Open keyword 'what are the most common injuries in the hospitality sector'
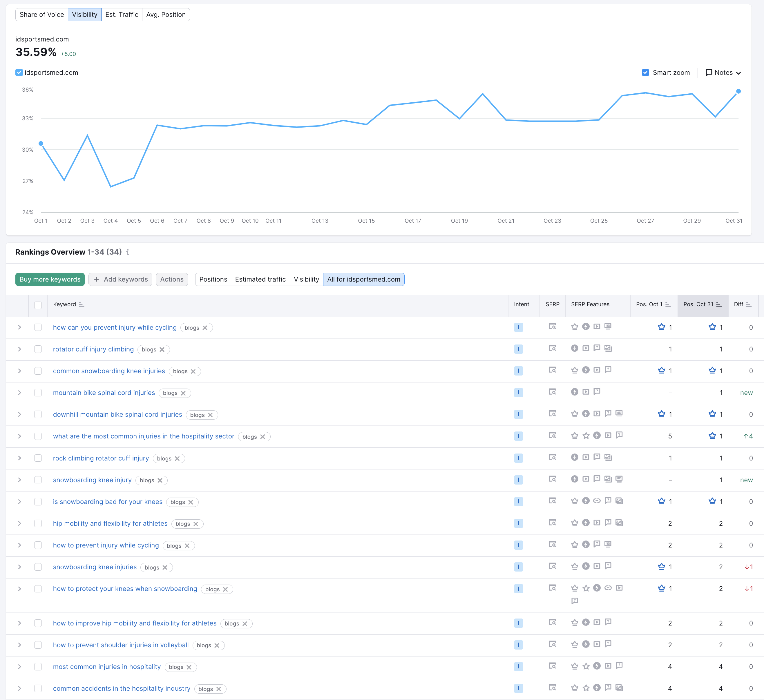Viewport: 764px width, 700px height. coord(144,436)
